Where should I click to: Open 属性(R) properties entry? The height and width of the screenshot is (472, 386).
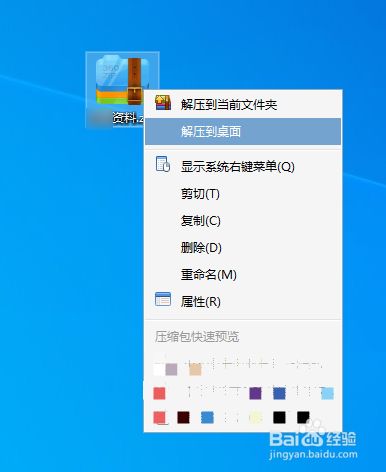[x=243, y=302]
